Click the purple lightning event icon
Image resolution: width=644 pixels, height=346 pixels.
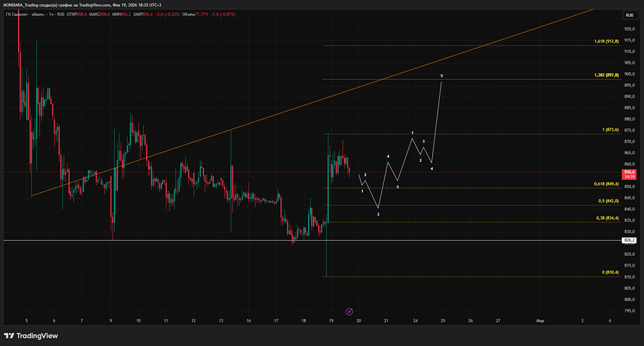[x=349, y=311]
